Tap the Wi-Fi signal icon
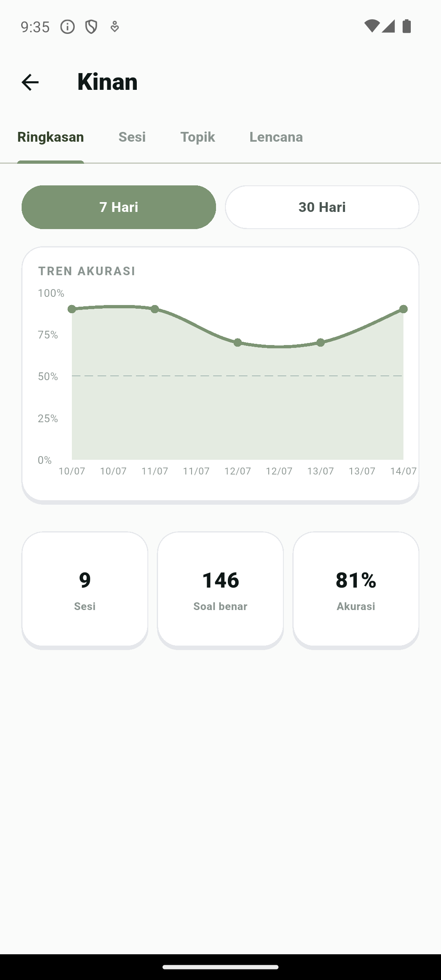The image size is (441, 980). click(x=372, y=26)
